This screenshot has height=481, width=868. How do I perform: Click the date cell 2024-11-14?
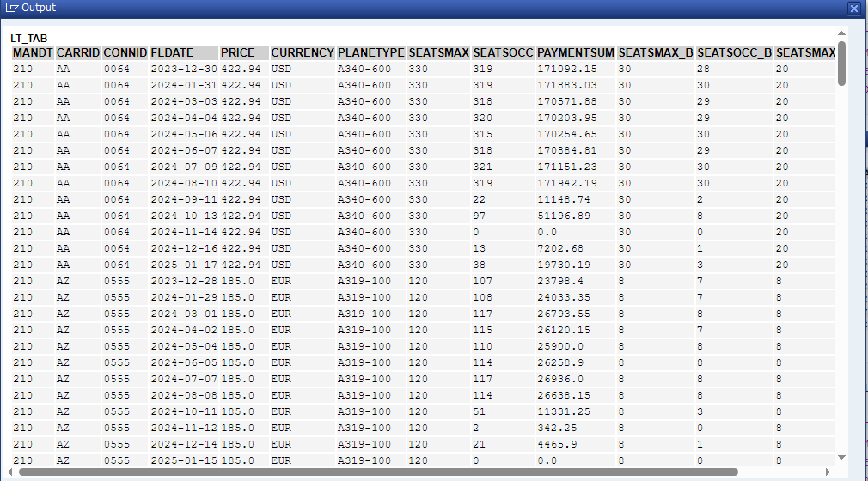point(184,233)
